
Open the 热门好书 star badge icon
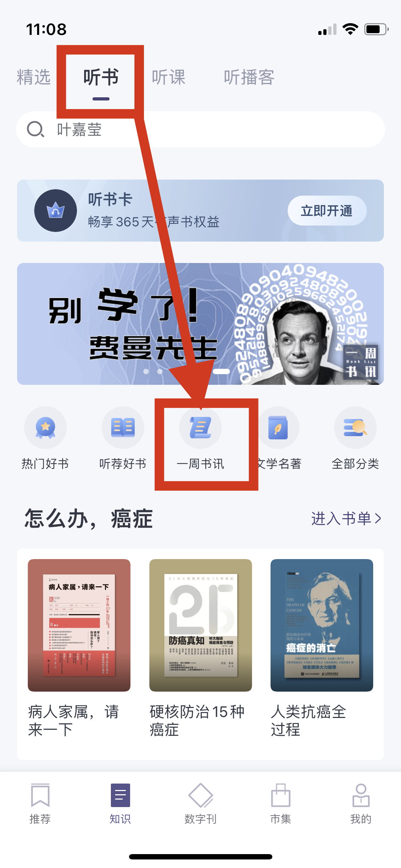45,428
